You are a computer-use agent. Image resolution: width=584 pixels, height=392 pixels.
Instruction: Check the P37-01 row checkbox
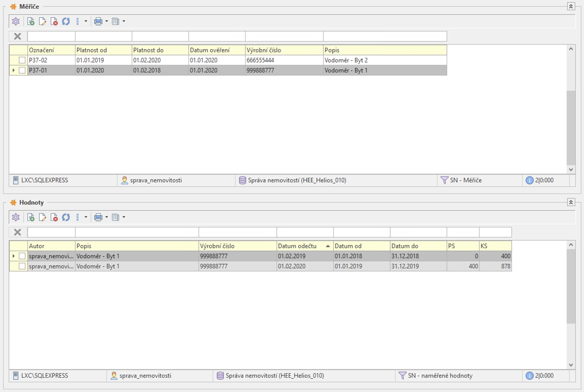click(x=22, y=70)
